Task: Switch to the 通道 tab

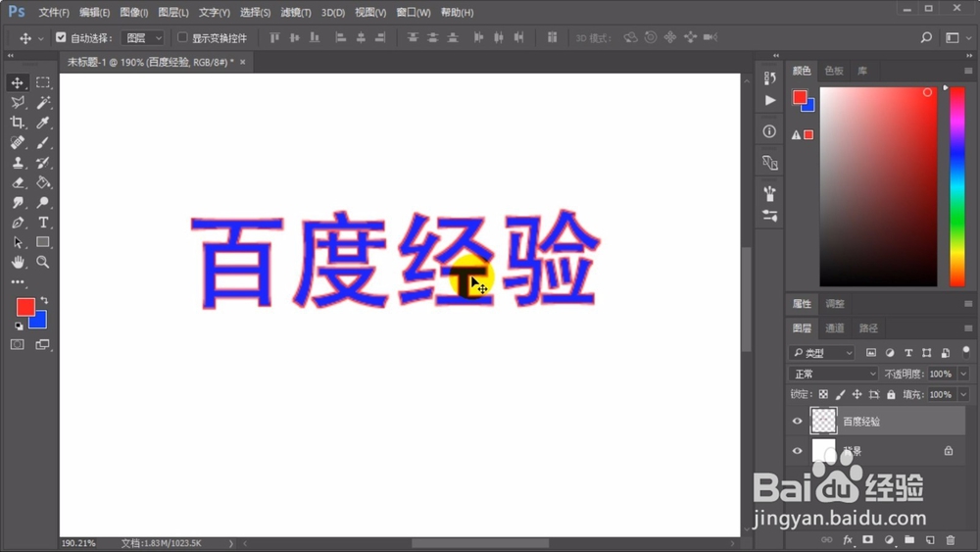Action: (834, 328)
